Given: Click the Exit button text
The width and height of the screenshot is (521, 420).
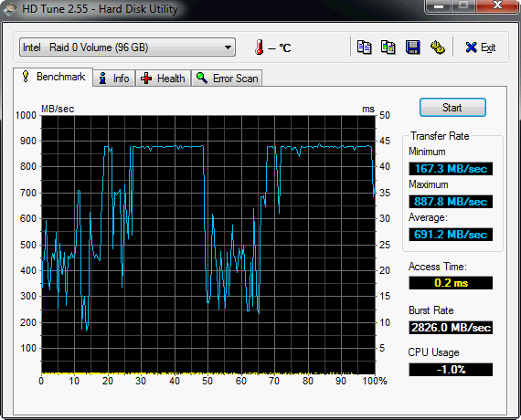Looking at the screenshot, I should coord(488,47).
